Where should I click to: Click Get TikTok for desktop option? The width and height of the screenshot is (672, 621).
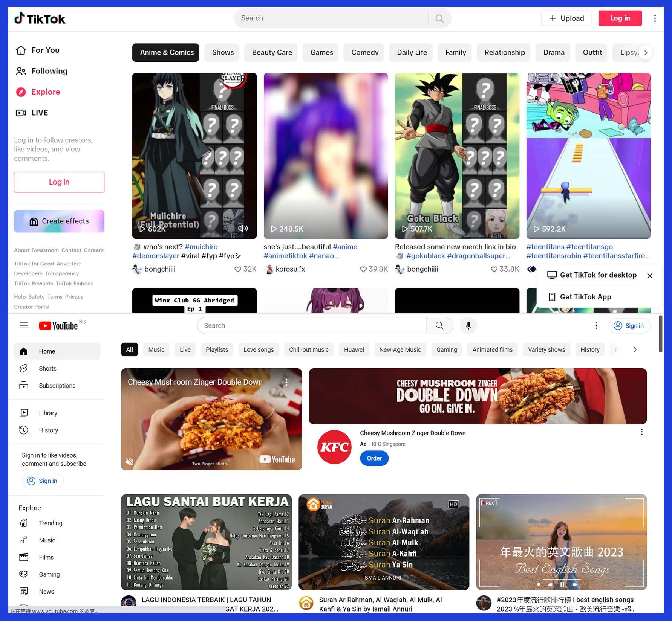pyautogui.click(x=592, y=275)
